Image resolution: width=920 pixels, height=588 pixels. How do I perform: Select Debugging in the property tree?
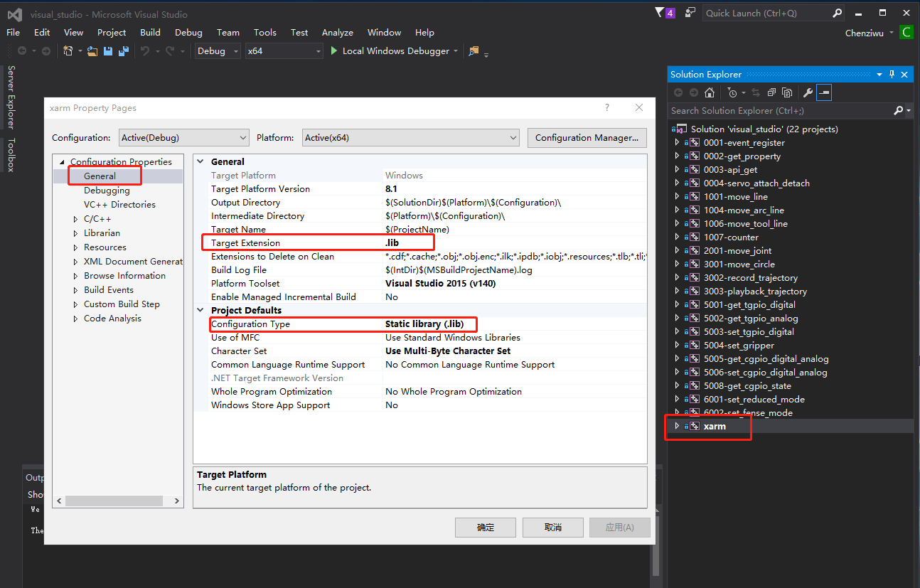point(107,191)
